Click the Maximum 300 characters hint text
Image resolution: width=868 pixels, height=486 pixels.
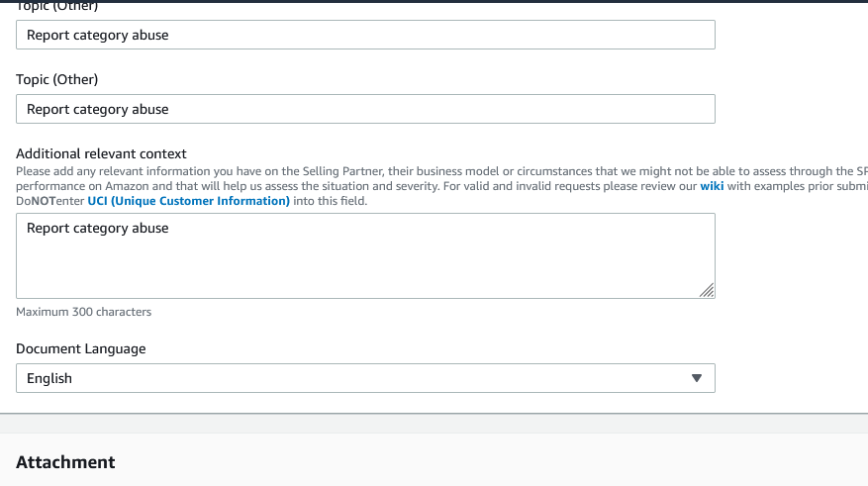[x=83, y=312]
